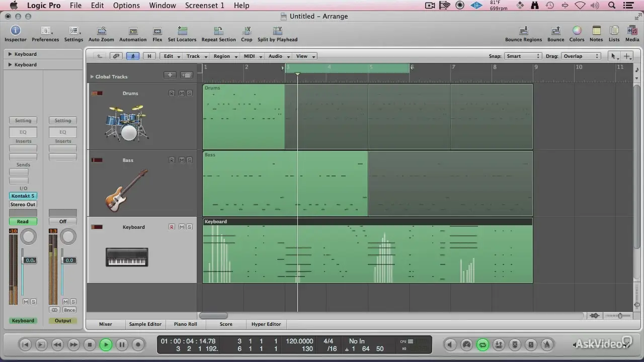Open the Colors palette icon
Image resolution: width=644 pixels, height=362 pixels.
(x=577, y=31)
